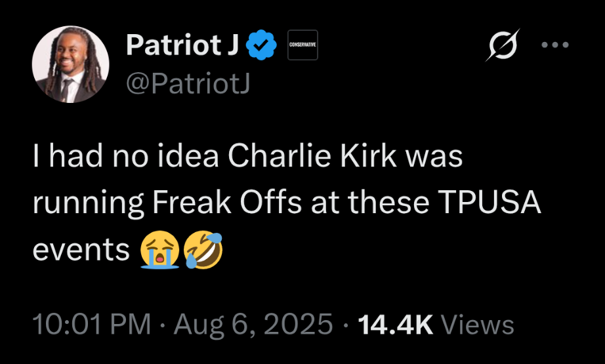
Task: Click the Grok icon on the post
Action: [x=501, y=45]
